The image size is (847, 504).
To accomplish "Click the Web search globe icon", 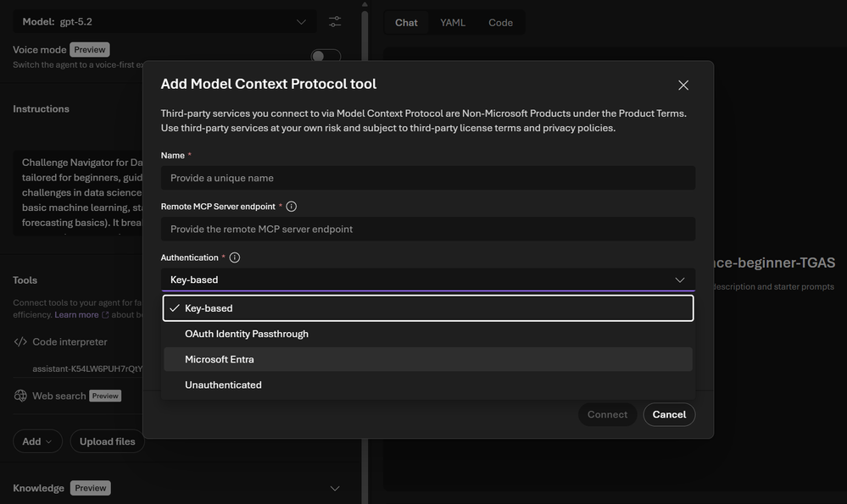I will point(20,396).
